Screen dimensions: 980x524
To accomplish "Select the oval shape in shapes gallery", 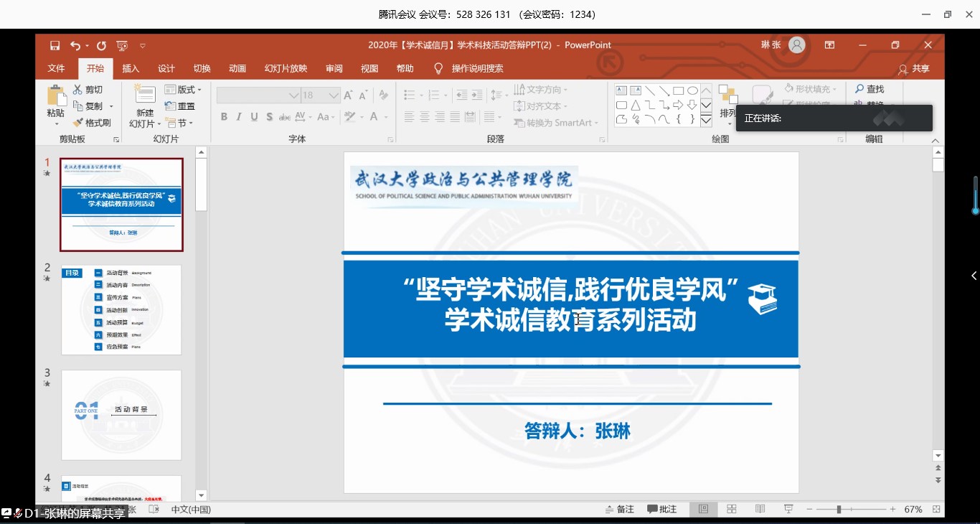I will click(x=692, y=90).
